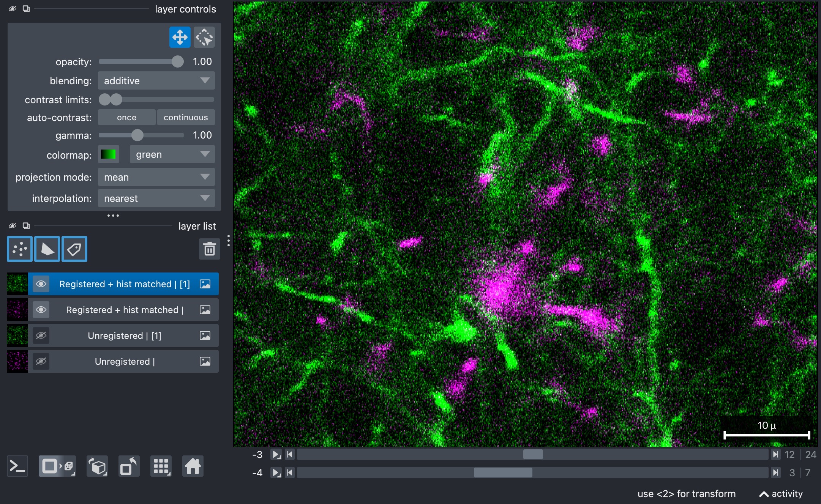Open the colormap dropdown showing green

pyautogui.click(x=172, y=154)
